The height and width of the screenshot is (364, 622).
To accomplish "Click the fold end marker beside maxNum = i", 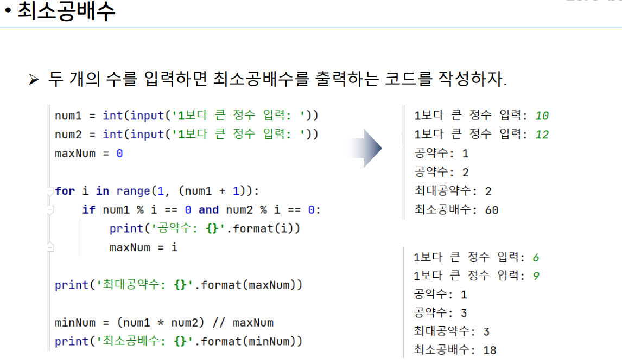I will [50, 247].
